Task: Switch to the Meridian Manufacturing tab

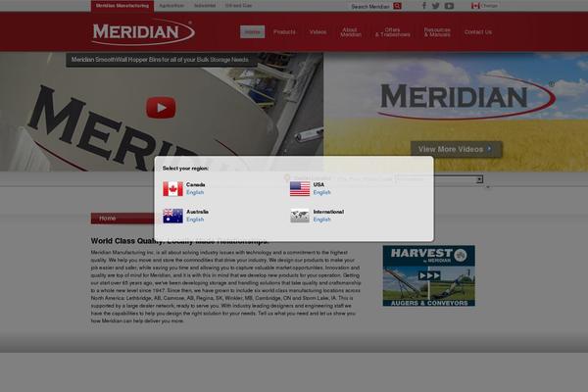Action: point(122,6)
